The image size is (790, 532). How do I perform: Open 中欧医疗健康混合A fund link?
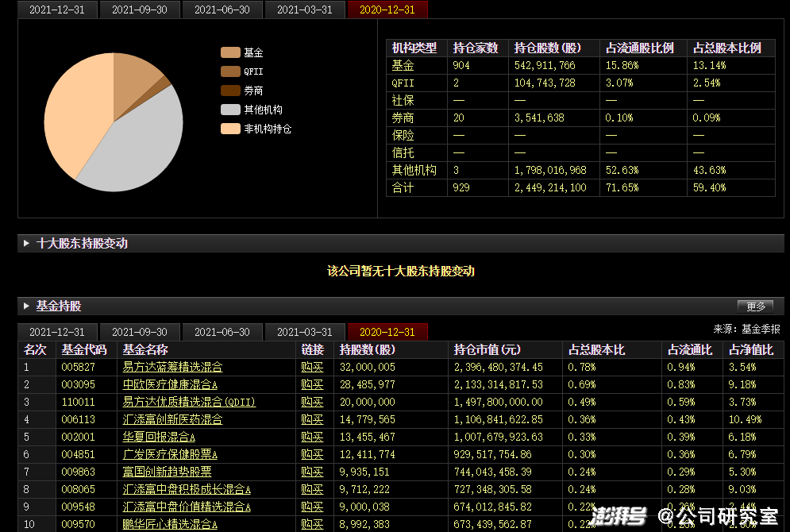170,384
